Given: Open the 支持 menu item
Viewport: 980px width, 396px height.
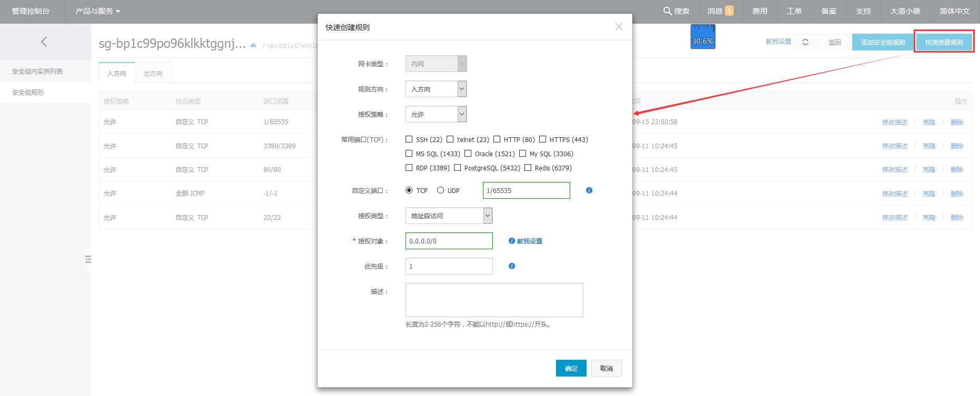Looking at the screenshot, I should 863,11.
